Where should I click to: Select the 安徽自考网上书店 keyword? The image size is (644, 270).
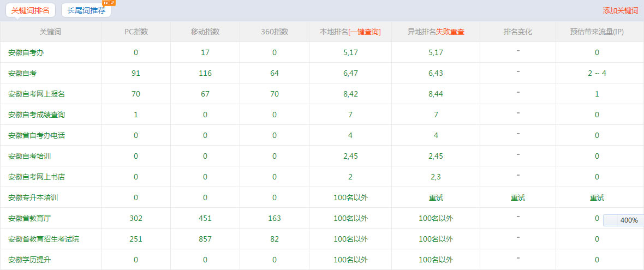pos(37,177)
